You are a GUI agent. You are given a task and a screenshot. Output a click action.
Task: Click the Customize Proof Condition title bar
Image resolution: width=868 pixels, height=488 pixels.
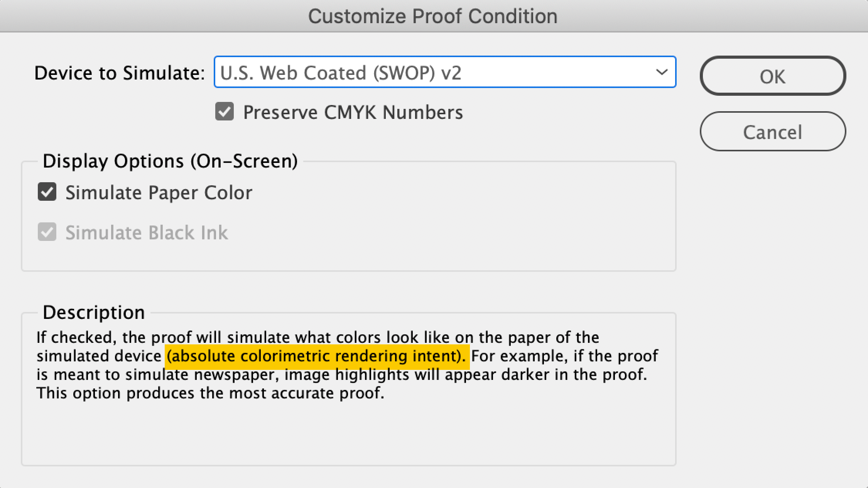tap(433, 16)
